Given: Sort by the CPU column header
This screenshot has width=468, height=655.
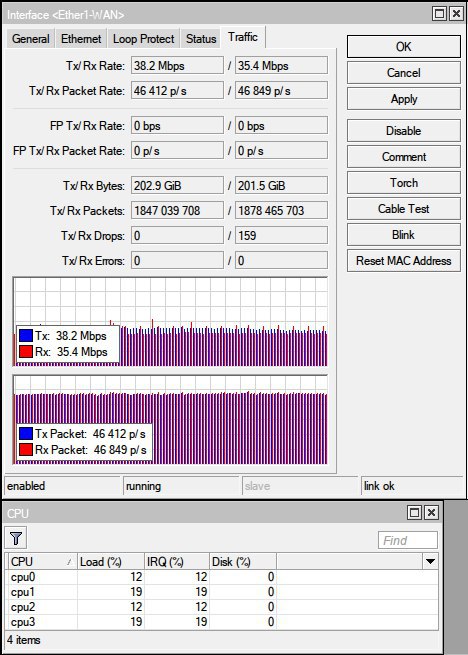Looking at the screenshot, I should [42, 561].
